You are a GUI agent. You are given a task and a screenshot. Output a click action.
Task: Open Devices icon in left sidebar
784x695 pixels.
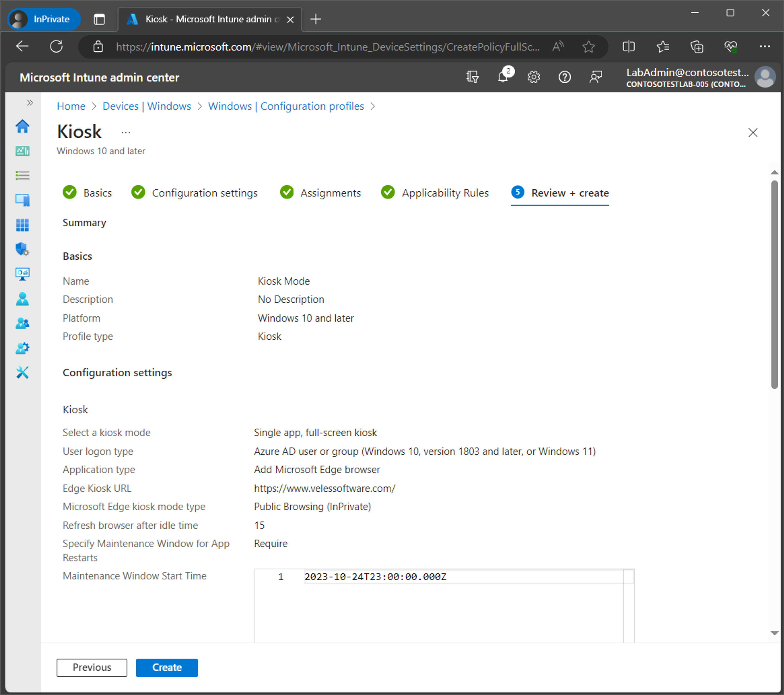tap(22, 200)
